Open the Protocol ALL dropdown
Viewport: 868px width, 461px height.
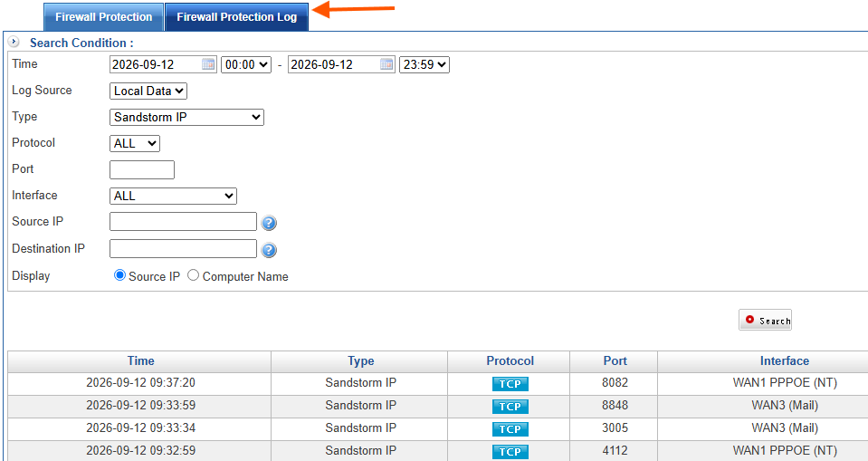coord(135,143)
